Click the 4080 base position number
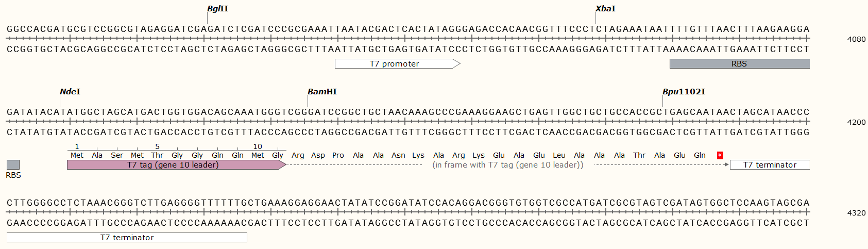 pyautogui.click(x=856, y=39)
